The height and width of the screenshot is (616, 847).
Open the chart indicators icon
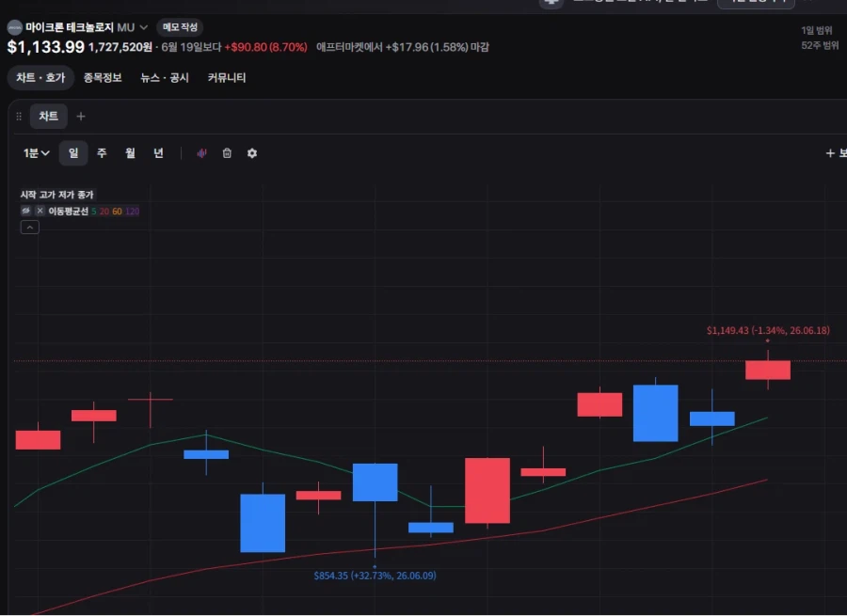(201, 153)
